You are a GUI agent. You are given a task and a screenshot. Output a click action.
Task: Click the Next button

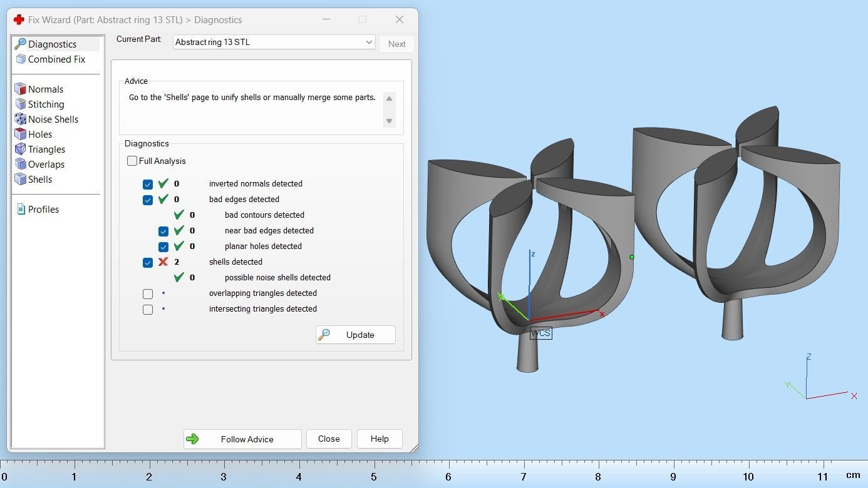click(396, 44)
